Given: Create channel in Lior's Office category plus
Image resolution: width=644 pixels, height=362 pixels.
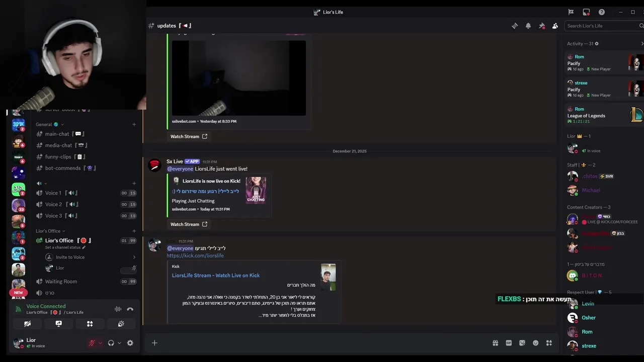Looking at the screenshot, I should click(134, 231).
